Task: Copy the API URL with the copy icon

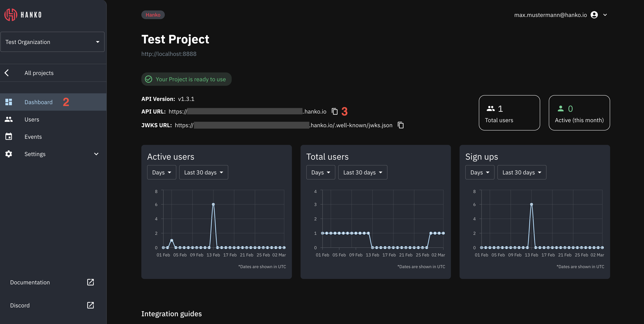Action: 334,111
